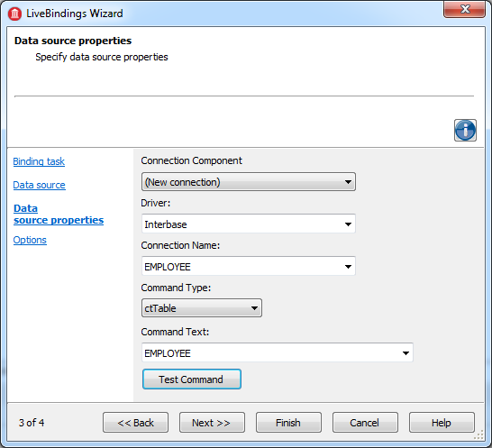Image resolution: width=492 pixels, height=448 pixels.
Task: Open the Data source step link
Action: [x=40, y=185]
